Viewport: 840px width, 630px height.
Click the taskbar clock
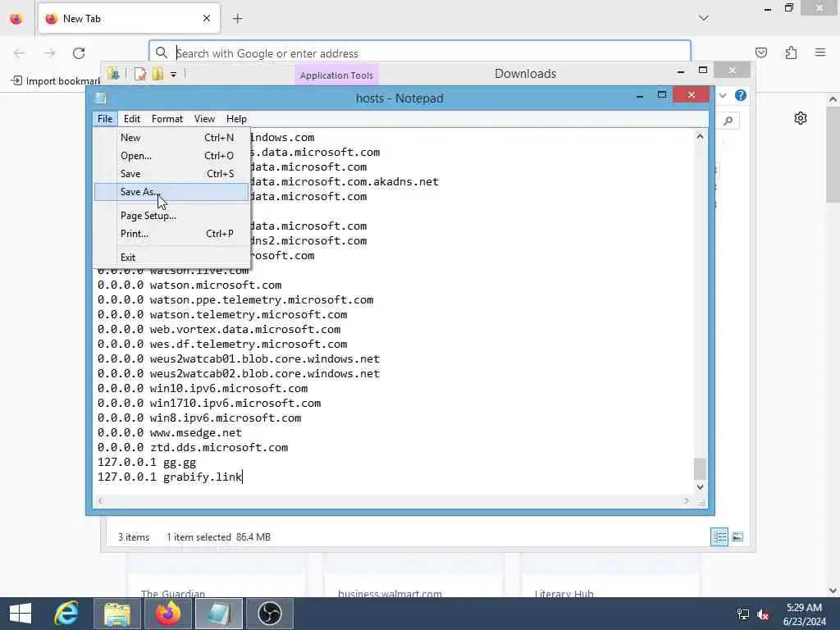click(804, 614)
